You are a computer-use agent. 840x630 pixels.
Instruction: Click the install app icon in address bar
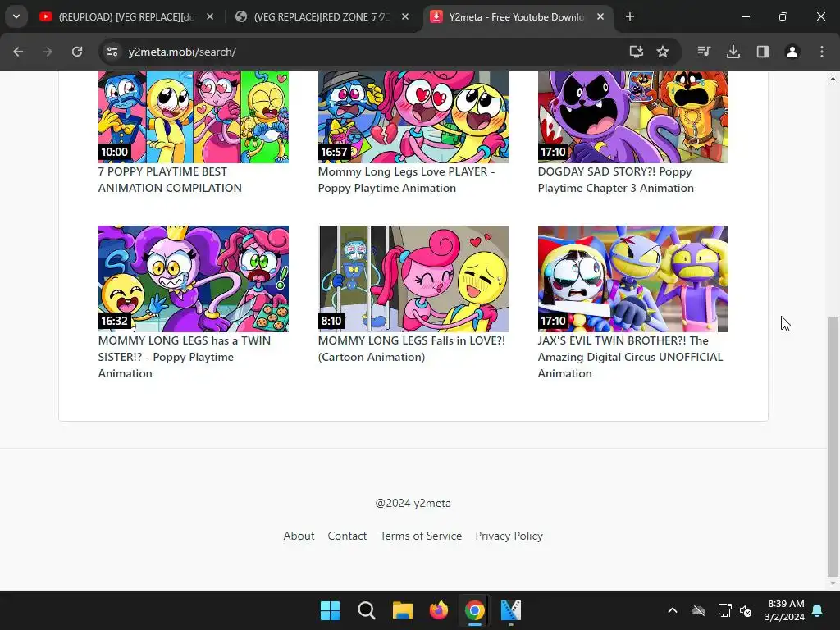pos(636,52)
